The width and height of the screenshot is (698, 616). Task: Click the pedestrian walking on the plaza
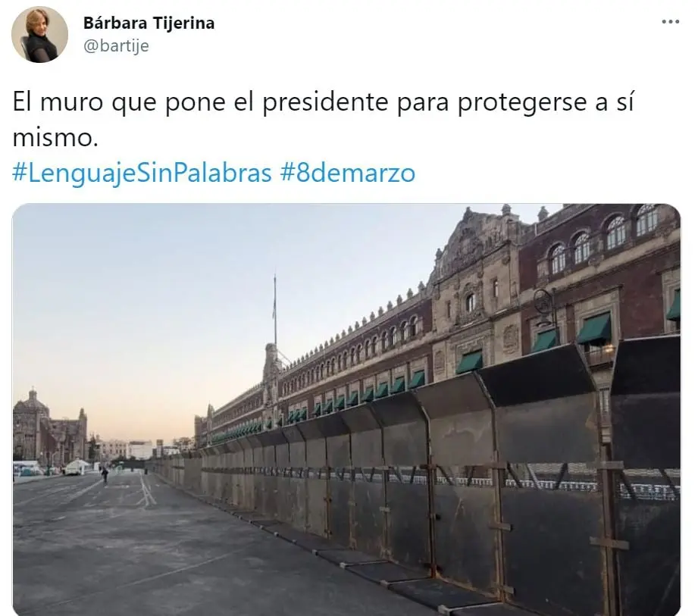click(105, 474)
